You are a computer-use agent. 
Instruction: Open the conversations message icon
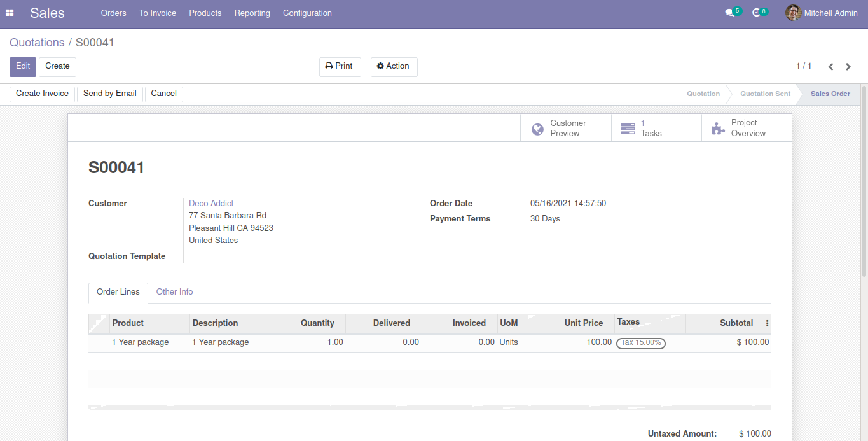pyautogui.click(x=729, y=13)
